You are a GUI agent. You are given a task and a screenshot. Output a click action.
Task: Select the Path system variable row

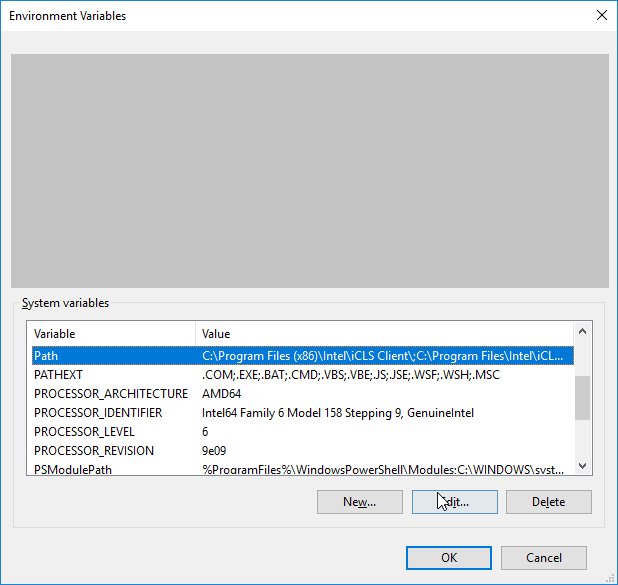pyautogui.click(x=303, y=356)
